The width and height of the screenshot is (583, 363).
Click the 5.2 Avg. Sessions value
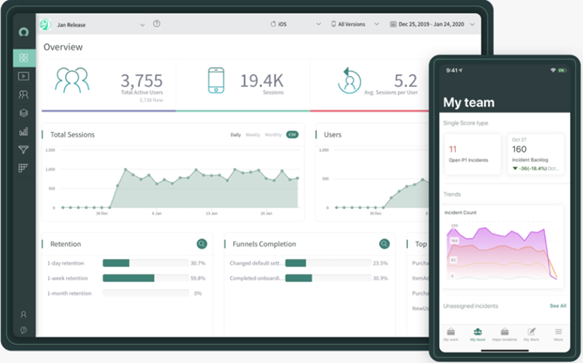[405, 81]
